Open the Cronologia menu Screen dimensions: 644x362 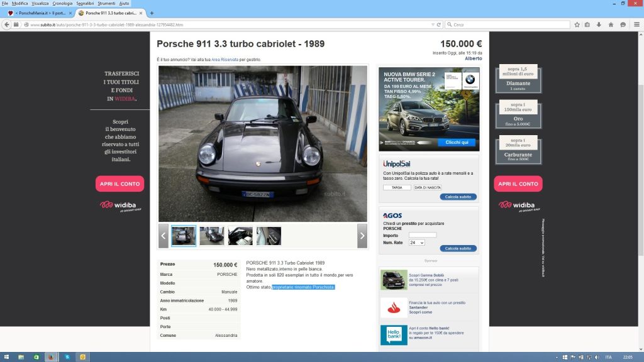click(62, 3)
